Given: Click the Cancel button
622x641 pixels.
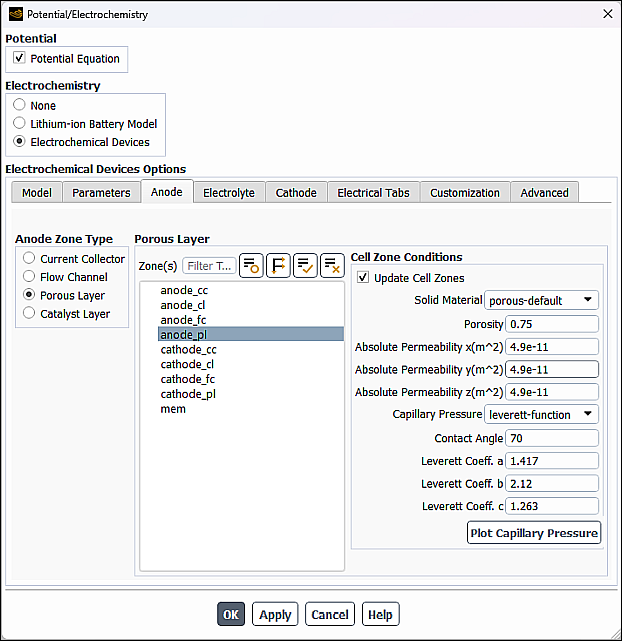Looking at the screenshot, I should tap(330, 614).
